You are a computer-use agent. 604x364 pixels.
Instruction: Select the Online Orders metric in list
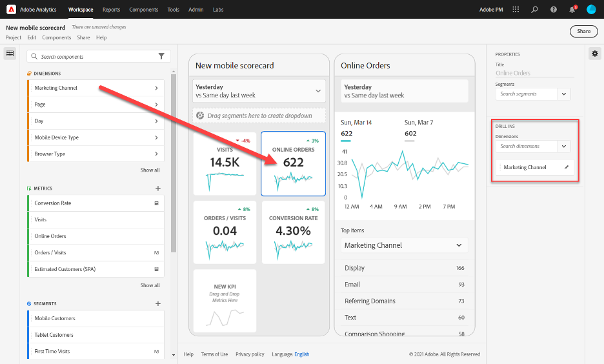tap(96, 236)
